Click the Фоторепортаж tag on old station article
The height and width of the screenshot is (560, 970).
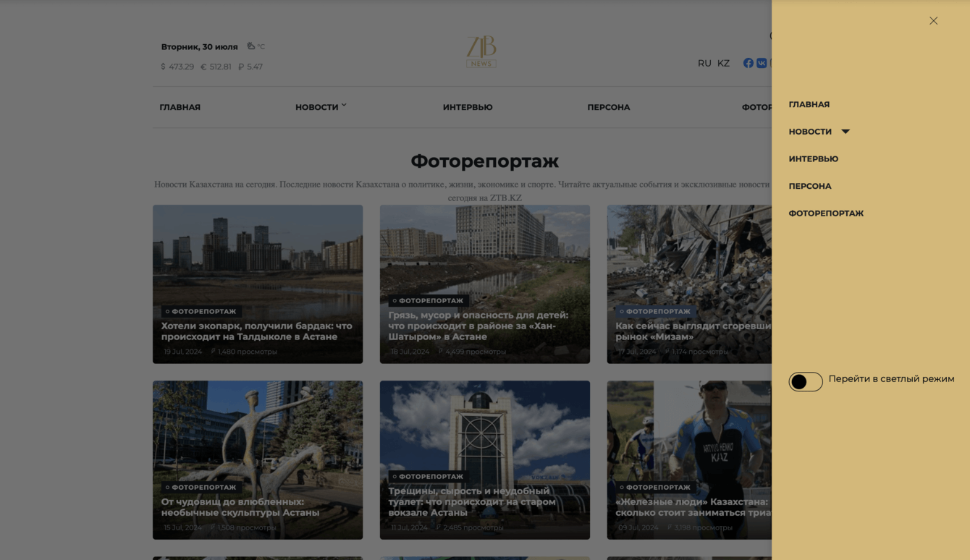click(x=428, y=476)
